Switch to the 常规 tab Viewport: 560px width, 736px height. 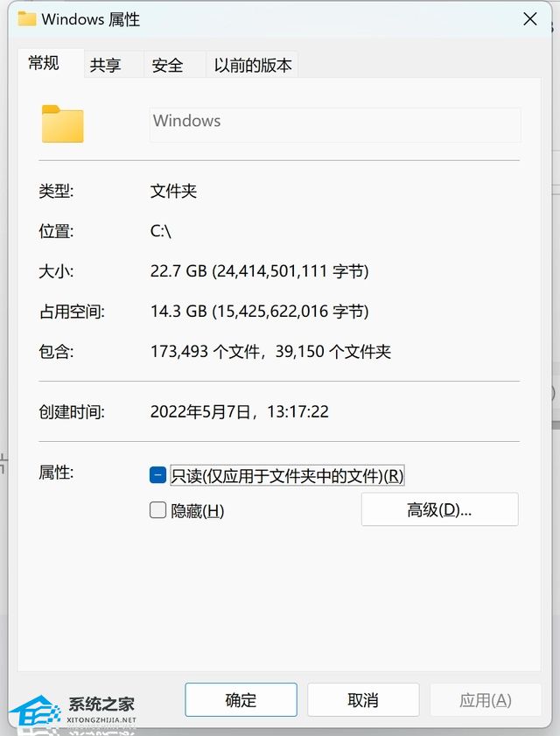click(44, 62)
